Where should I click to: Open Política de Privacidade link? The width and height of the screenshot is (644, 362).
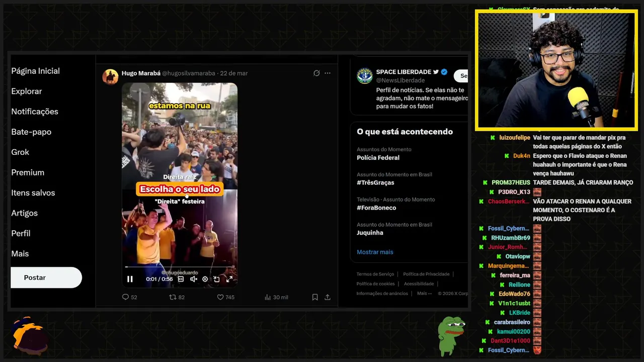pos(426,274)
